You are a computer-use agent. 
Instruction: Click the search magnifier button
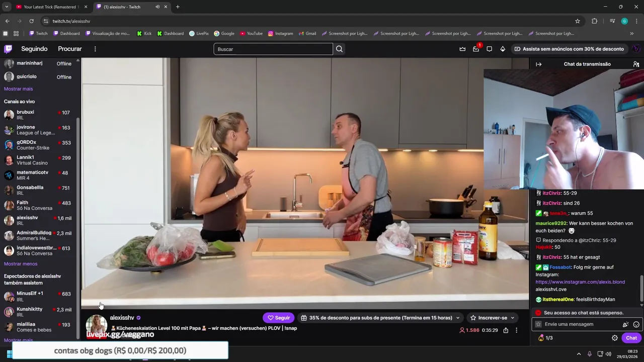(340, 49)
